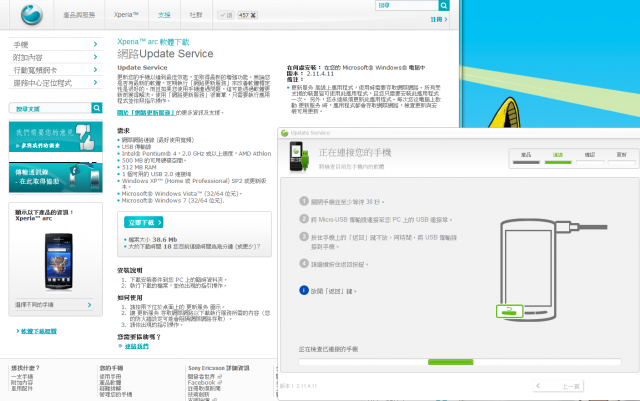Click the step 1 number circle

pos(304,201)
